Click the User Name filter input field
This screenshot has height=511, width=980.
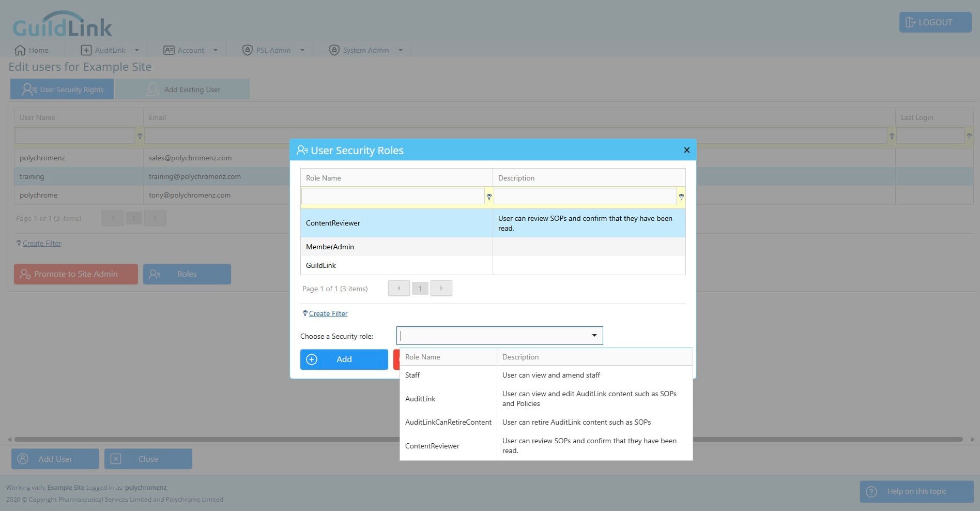(x=75, y=136)
